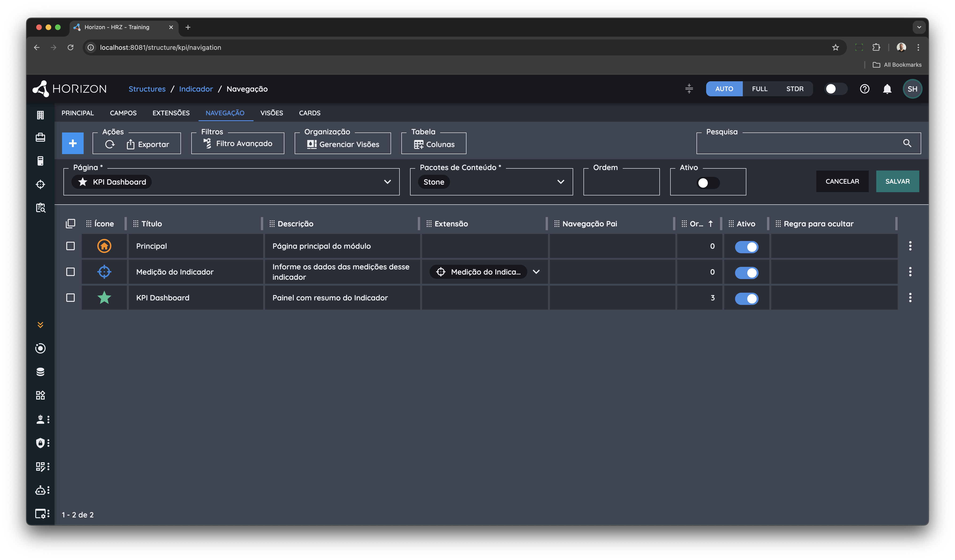Select the FULL layout mode
This screenshot has height=560, width=955.
coord(759,89)
